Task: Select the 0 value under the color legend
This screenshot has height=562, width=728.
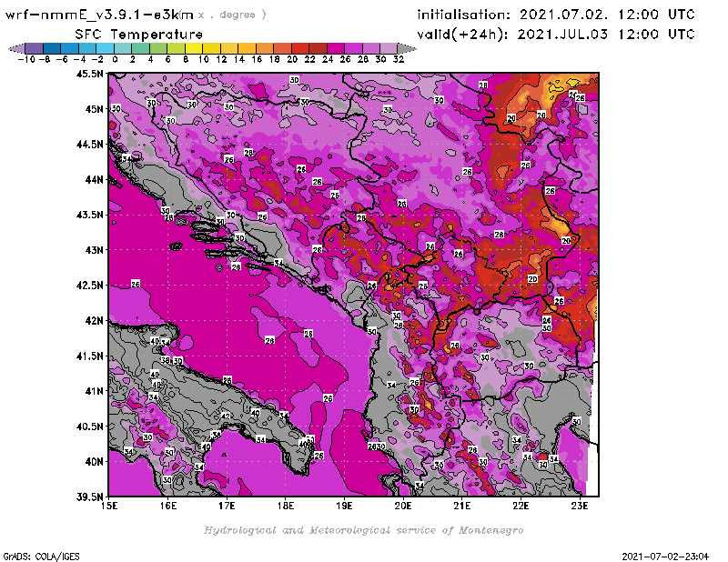Action: [115, 59]
